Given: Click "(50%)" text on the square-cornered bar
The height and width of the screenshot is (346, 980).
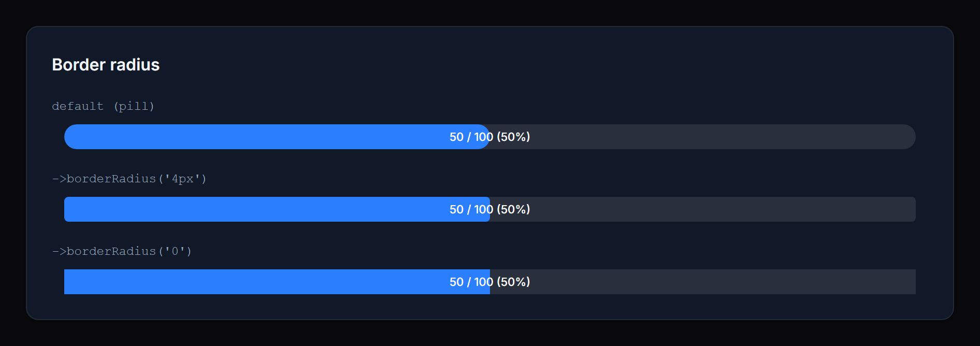Looking at the screenshot, I should (x=513, y=282).
